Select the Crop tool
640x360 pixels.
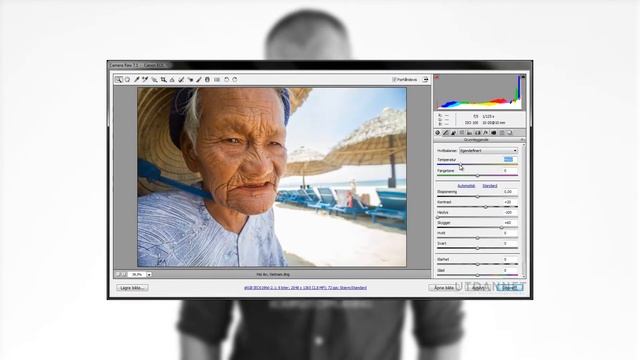[164, 80]
